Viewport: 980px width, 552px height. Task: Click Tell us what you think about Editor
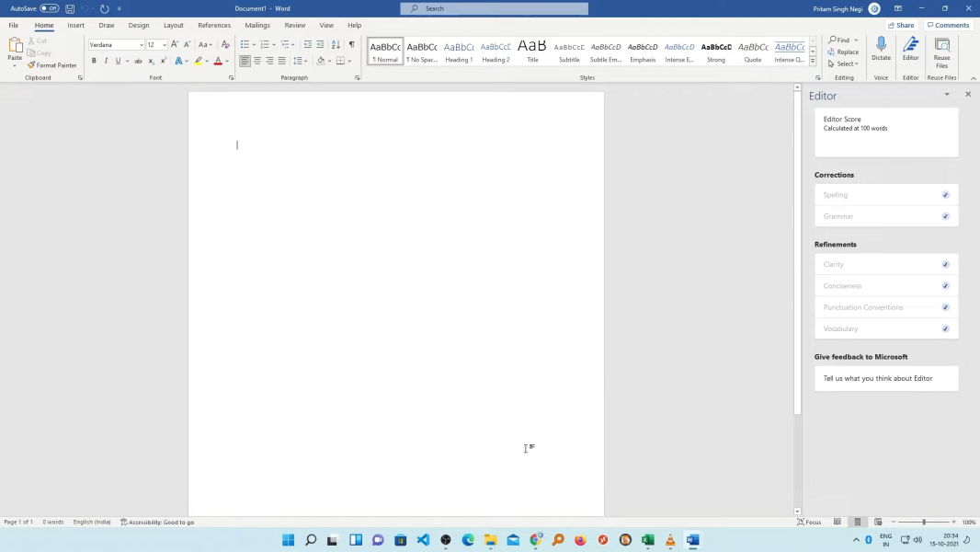[x=886, y=378]
